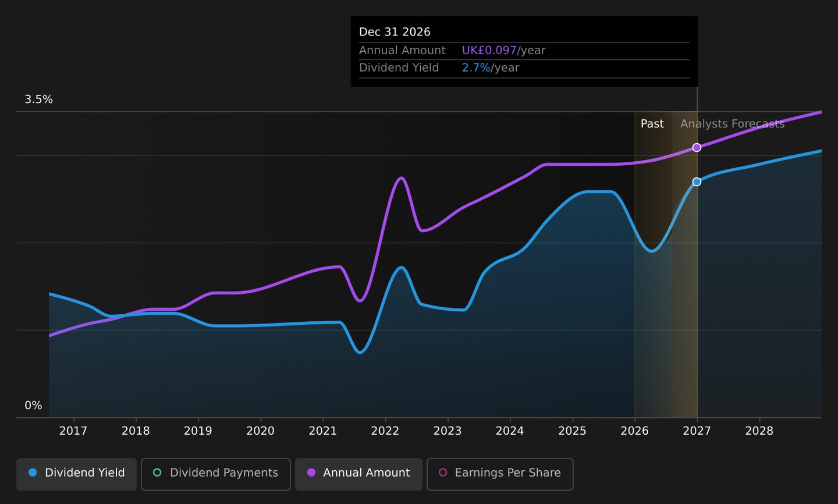
Task: Click the 3.5% y-axis label
Action: 38,100
